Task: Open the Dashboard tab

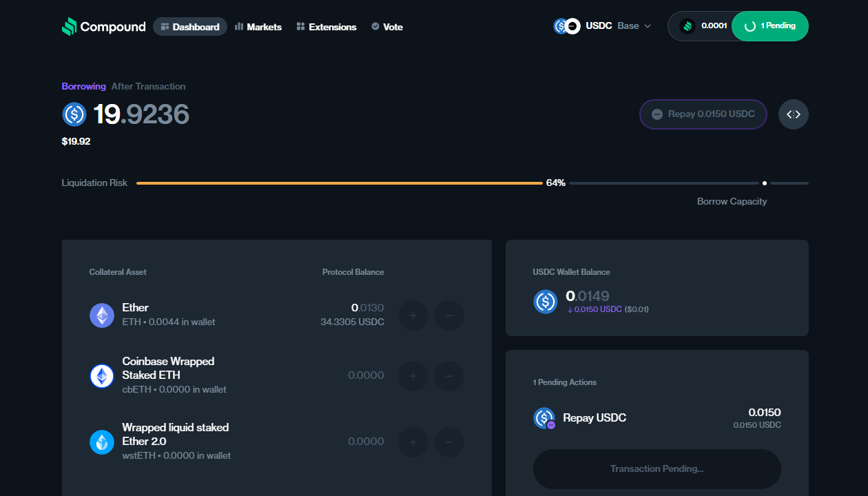Action: pos(190,27)
